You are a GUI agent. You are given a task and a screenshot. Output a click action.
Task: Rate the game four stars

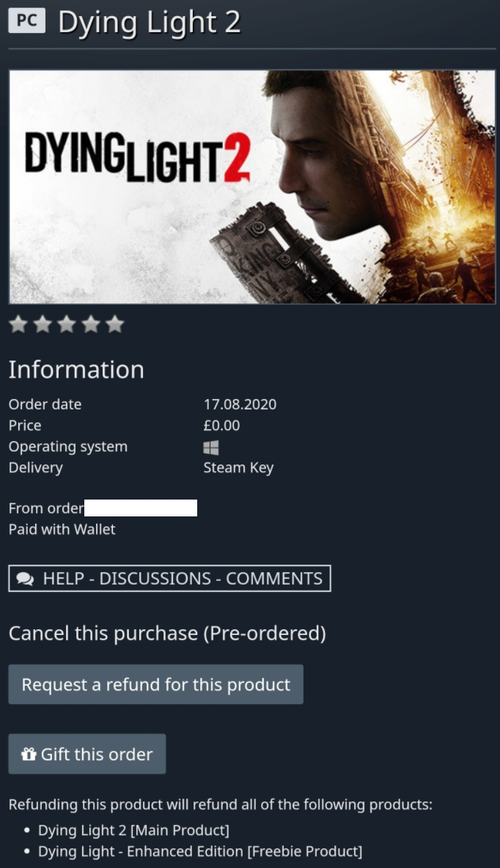coord(91,324)
